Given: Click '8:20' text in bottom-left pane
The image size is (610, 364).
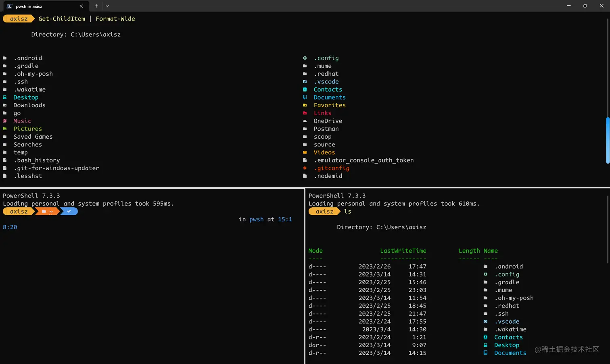Looking at the screenshot, I should click(10, 227).
